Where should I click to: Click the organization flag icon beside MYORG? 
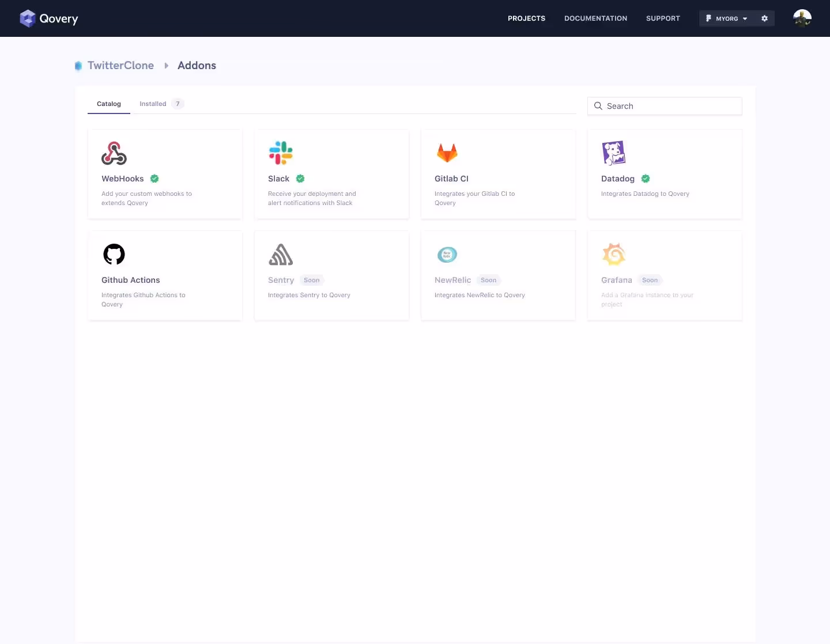point(708,18)
